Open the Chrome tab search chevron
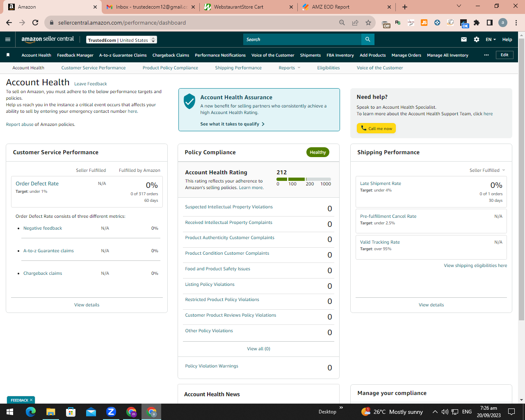 [459, 6]
